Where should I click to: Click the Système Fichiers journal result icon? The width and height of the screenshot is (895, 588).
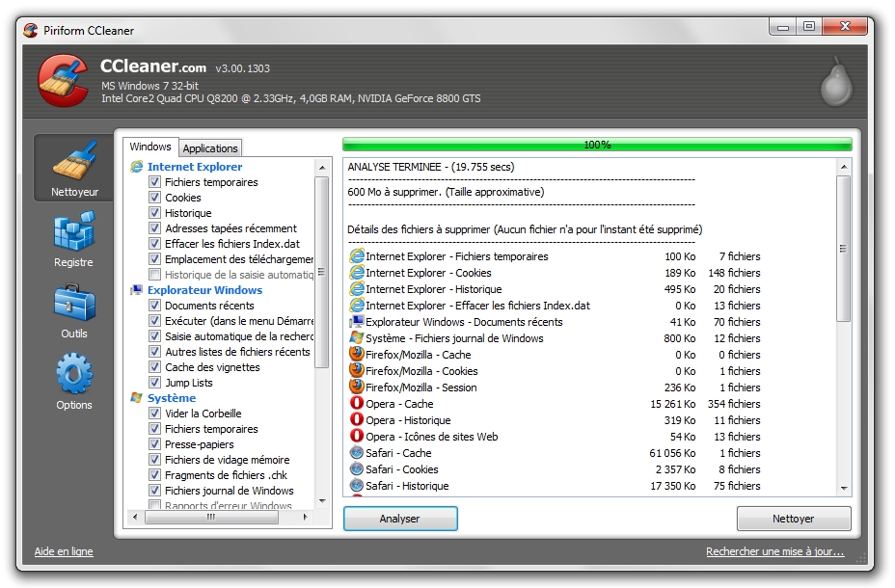pyautogui.click(x=357, y=337)
